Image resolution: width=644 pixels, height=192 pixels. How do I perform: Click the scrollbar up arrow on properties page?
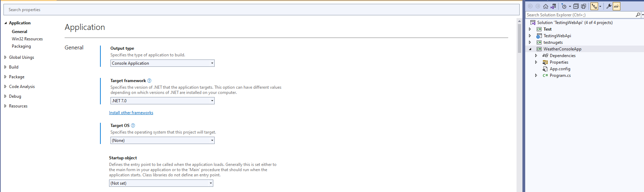tap(520, 21)
